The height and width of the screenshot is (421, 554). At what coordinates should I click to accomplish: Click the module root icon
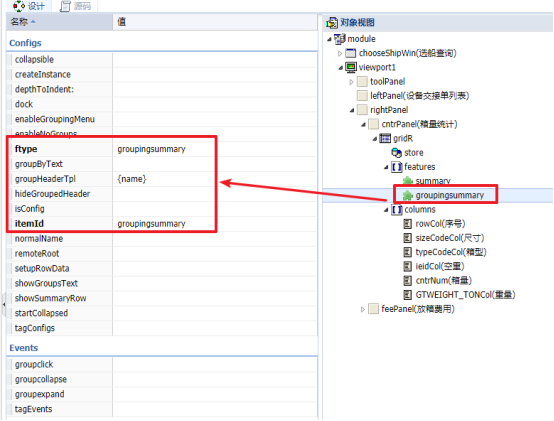point(340,39)
